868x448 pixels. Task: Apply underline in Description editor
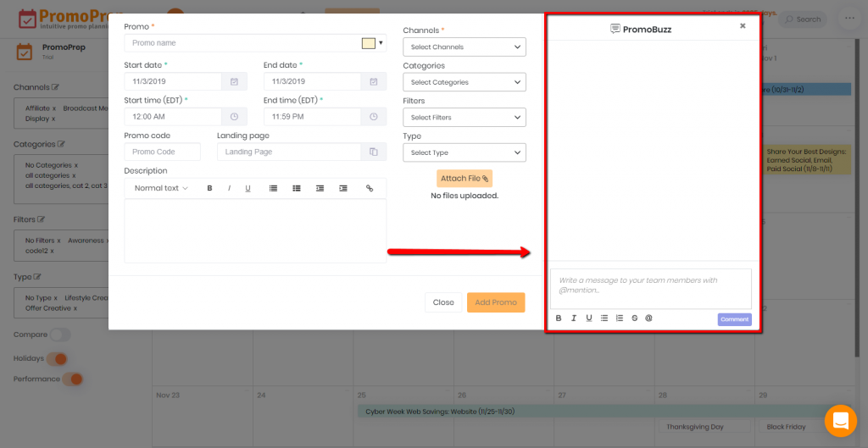tap(248, 188)
